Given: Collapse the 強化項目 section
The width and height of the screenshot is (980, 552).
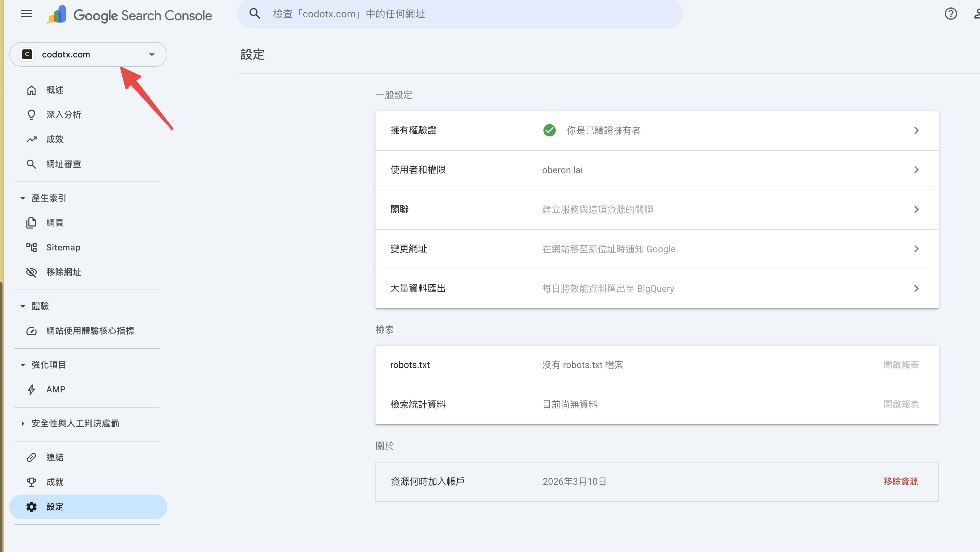Looking at the screenshot, I should tap(23, 365).
